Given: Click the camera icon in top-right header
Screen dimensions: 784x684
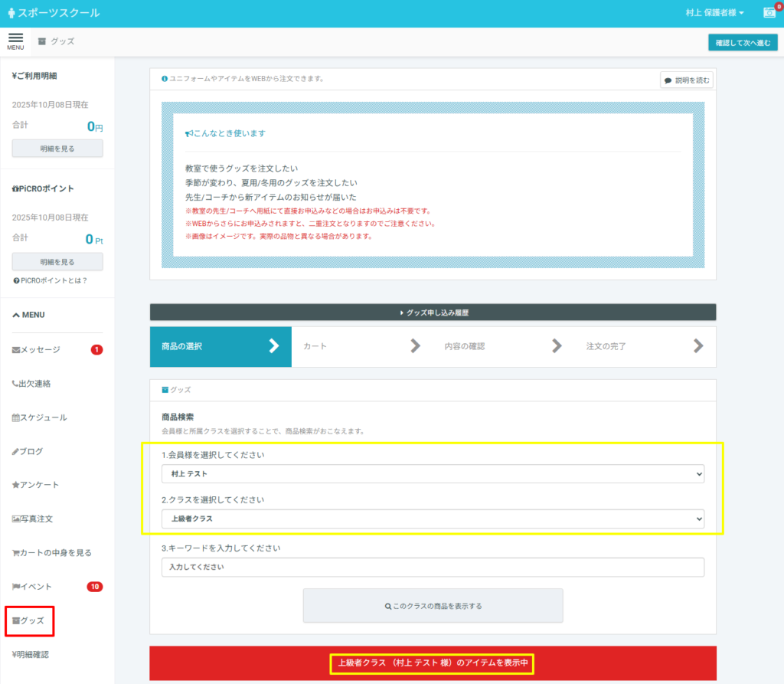Looking at the screenshot, I should click(769, 13).
